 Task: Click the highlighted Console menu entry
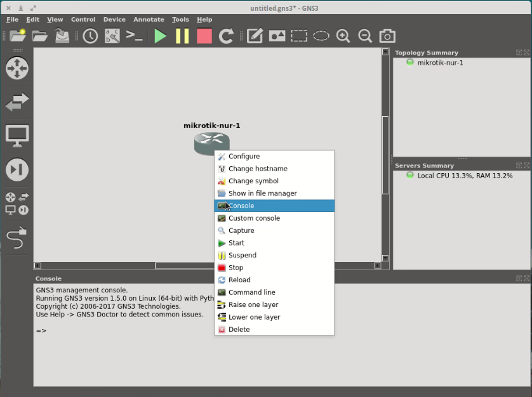(x=274, y=205)
